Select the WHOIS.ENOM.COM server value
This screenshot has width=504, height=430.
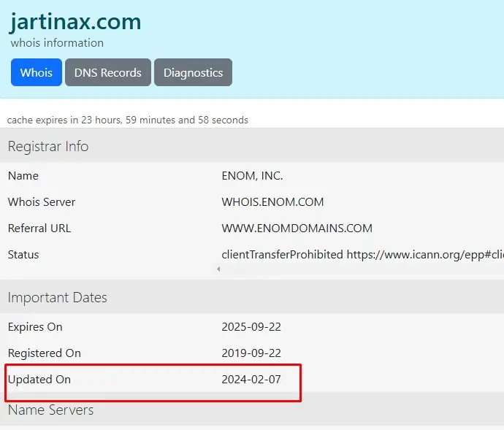point(272,201)
